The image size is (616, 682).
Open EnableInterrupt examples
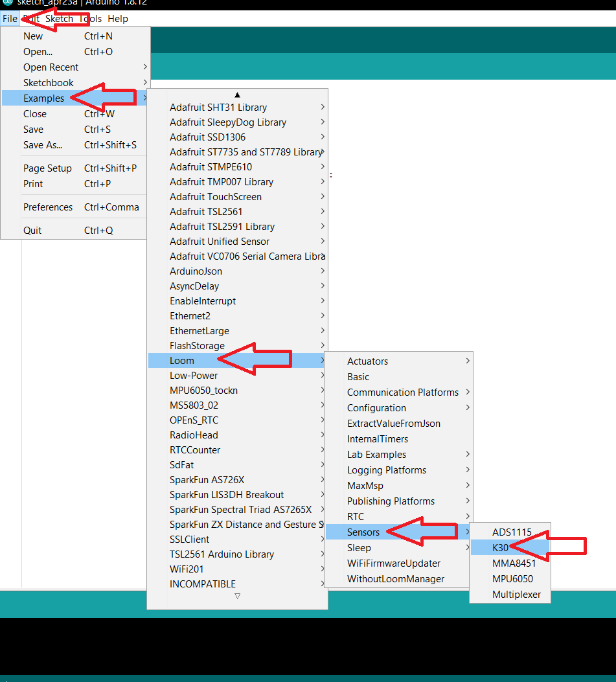point(237,301)
